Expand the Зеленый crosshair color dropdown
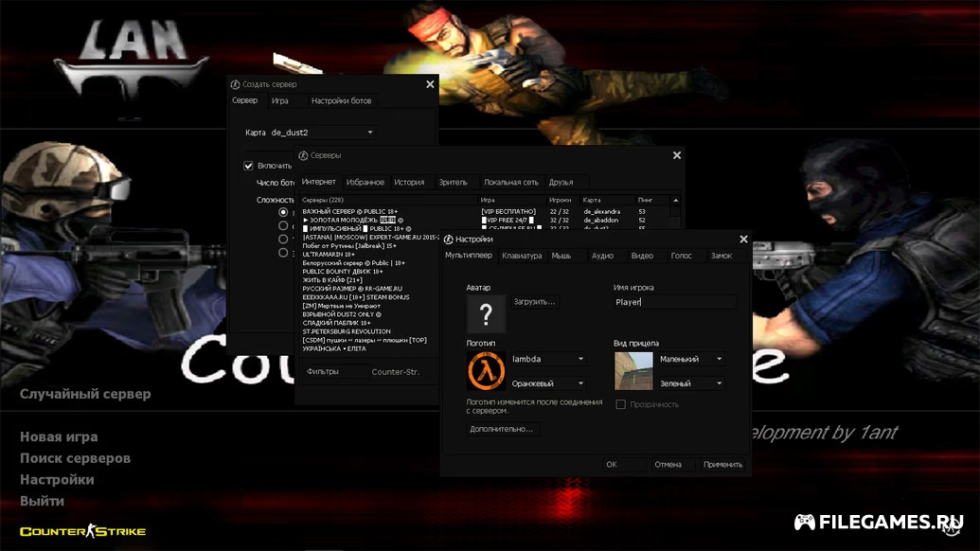This screenshot has height=551, width=980. (691, 383)
